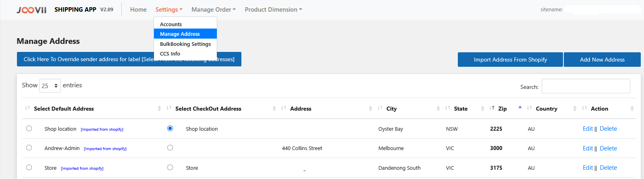Viewport: 644px width, 179px height.
Task: Choose Store as checkout address
Action: [170, 167]
